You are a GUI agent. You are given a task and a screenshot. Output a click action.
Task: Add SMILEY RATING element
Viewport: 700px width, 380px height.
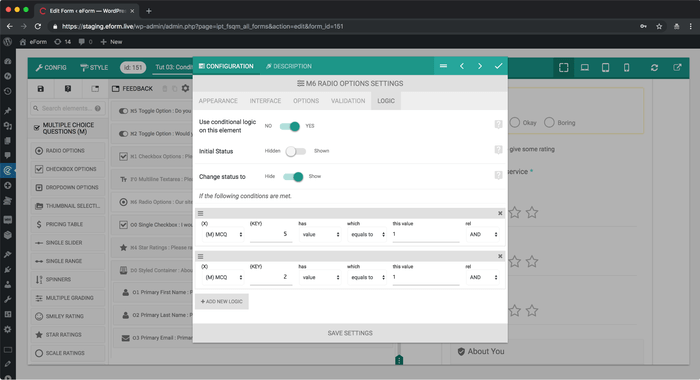pyautogui.click(x=68, y=316)
